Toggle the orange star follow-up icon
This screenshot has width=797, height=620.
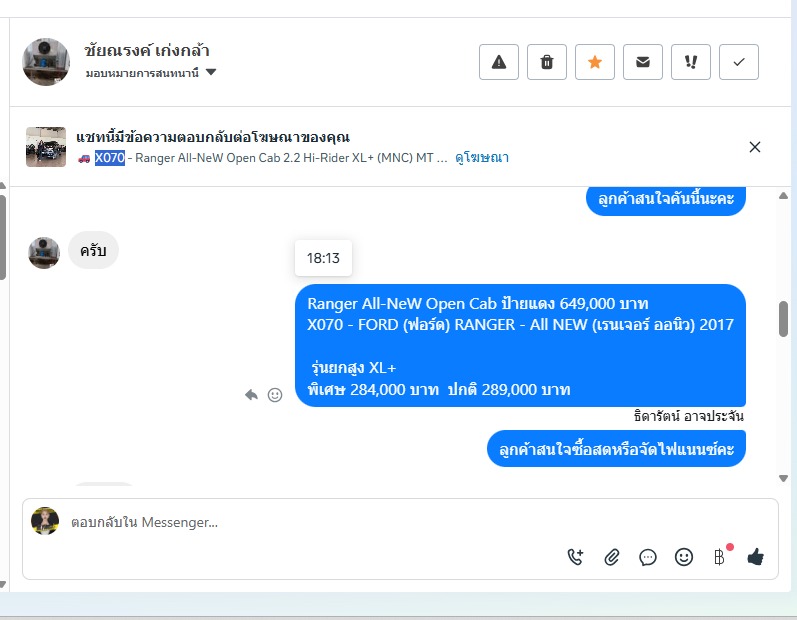tap(595, 62)
